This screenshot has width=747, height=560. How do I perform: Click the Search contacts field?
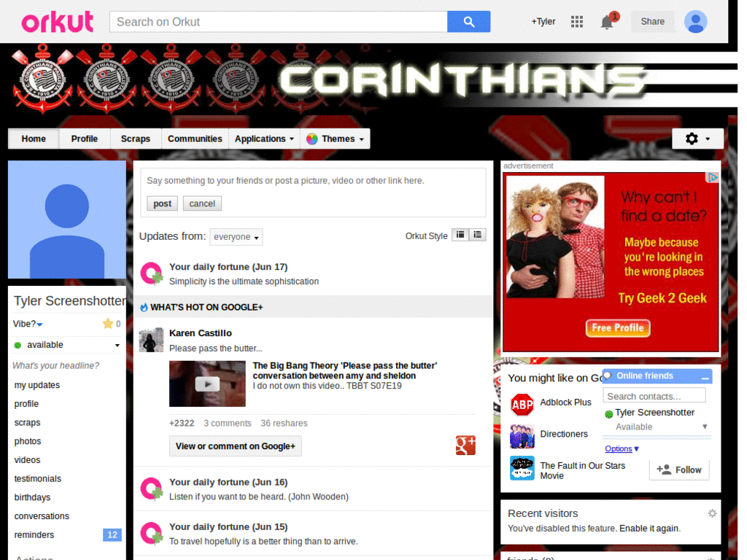654,396
